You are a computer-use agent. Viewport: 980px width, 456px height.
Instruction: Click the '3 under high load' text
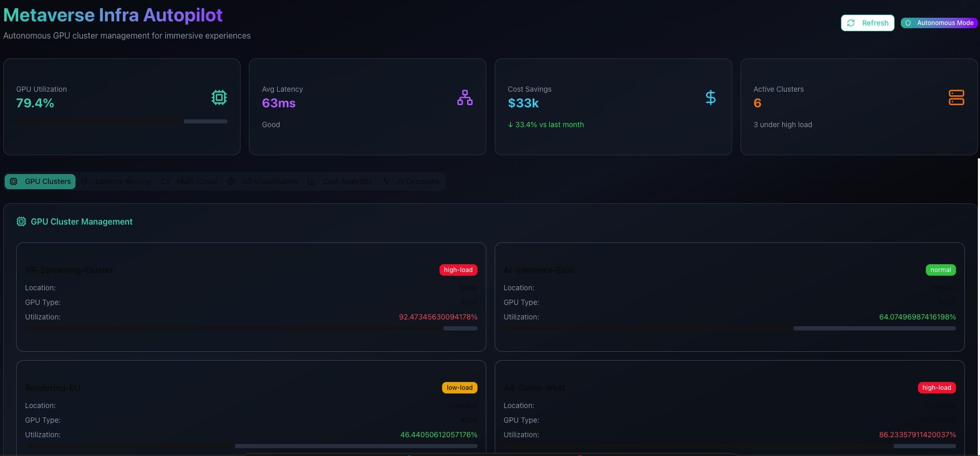click(783, 125)
